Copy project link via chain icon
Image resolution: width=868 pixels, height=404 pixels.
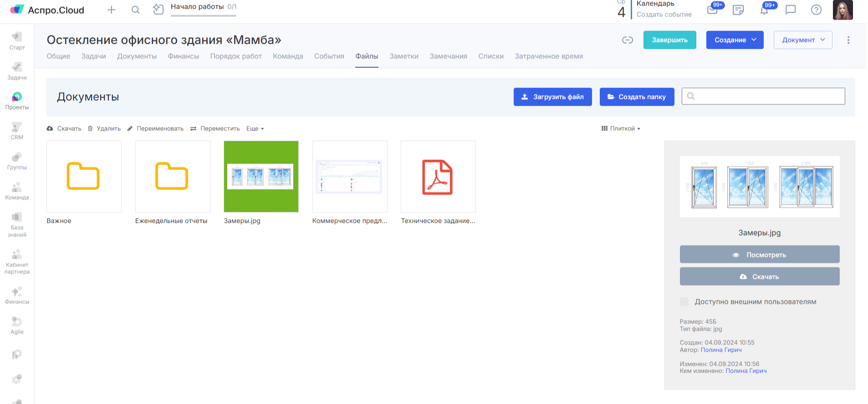628,40
